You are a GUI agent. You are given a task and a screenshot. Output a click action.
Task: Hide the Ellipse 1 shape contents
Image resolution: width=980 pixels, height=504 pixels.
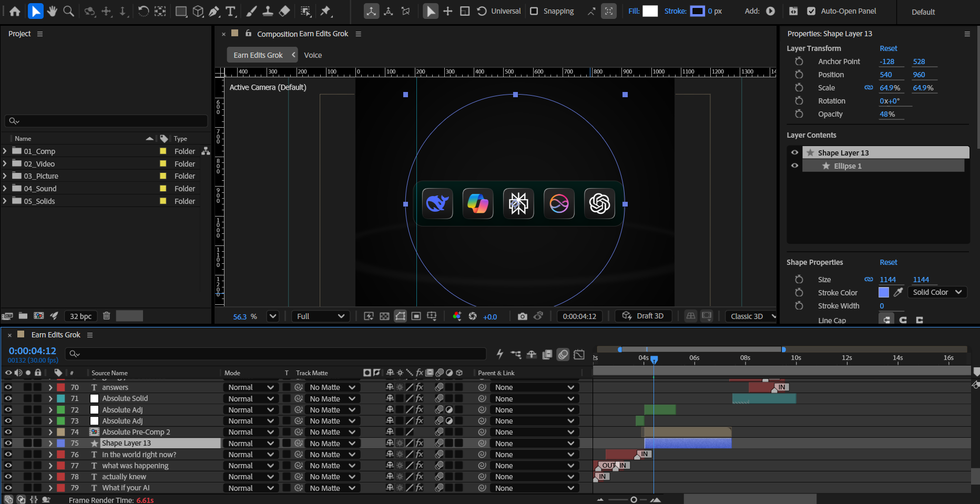click(x=794, y=166)
